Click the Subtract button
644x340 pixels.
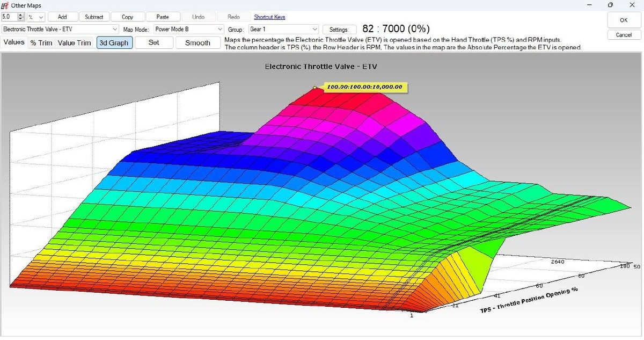[94, 17]
